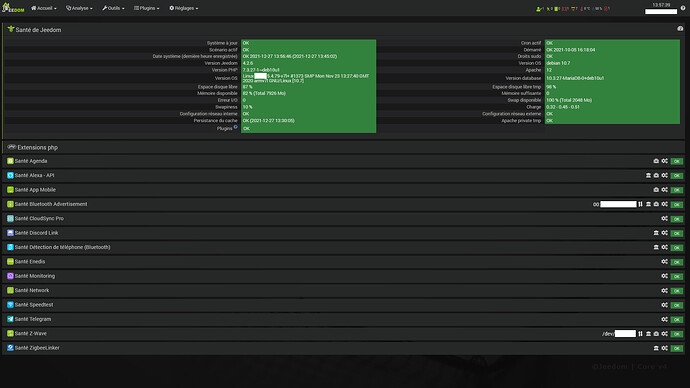Open gears icon on Santé Z-Wave row
Image resolution: width=690 pixels, height=388 pixels.
[664, 333]
